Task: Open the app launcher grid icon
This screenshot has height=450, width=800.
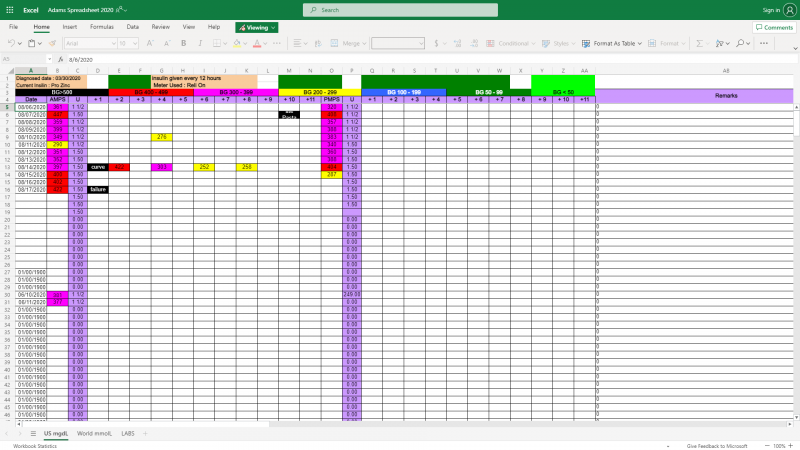Action: pyautogui.click(x=10, y=9)
